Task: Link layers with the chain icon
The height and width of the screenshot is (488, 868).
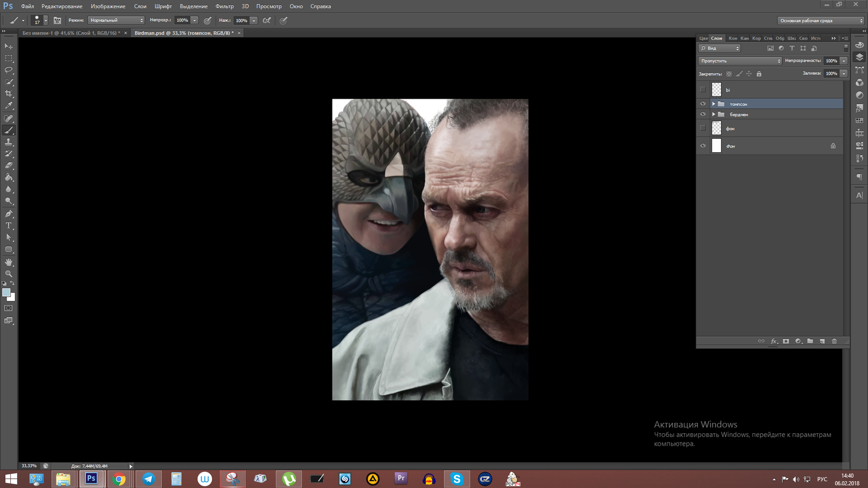Action: click(761, 341)
